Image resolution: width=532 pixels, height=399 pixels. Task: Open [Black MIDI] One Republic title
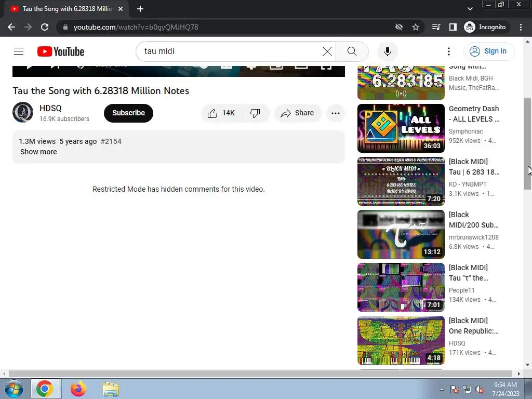(474, 325)
